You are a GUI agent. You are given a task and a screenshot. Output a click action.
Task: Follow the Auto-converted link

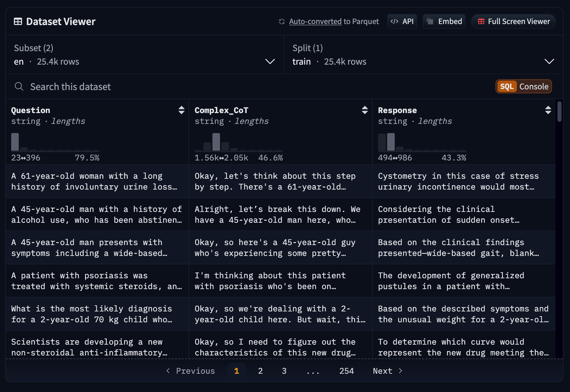(315, 22)
